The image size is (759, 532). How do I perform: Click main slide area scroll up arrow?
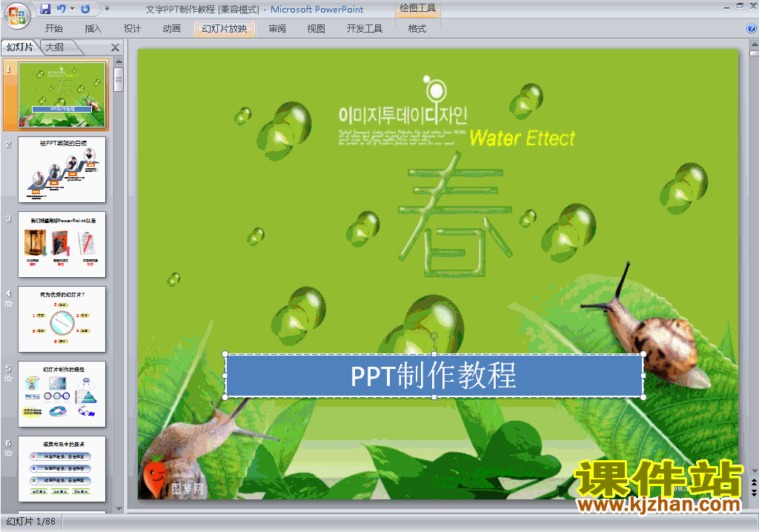click(x=754, y=44)
